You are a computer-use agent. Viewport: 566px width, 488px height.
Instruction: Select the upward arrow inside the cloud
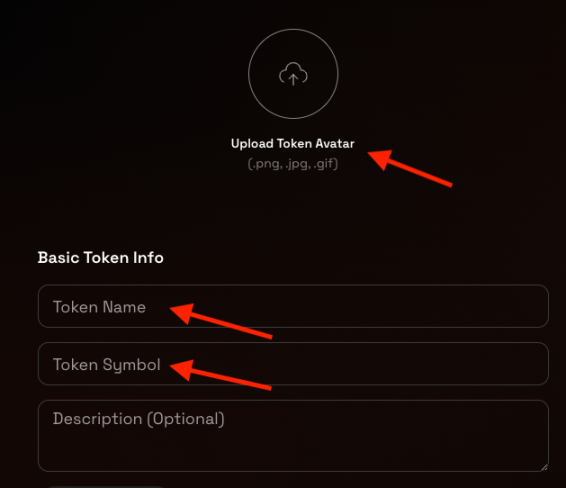(293, 79)
